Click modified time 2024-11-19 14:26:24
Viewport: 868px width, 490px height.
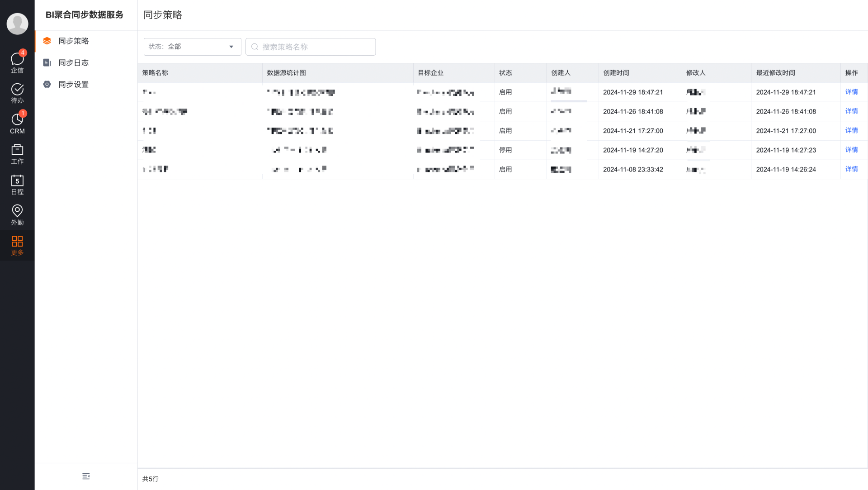tap(786, 170)
